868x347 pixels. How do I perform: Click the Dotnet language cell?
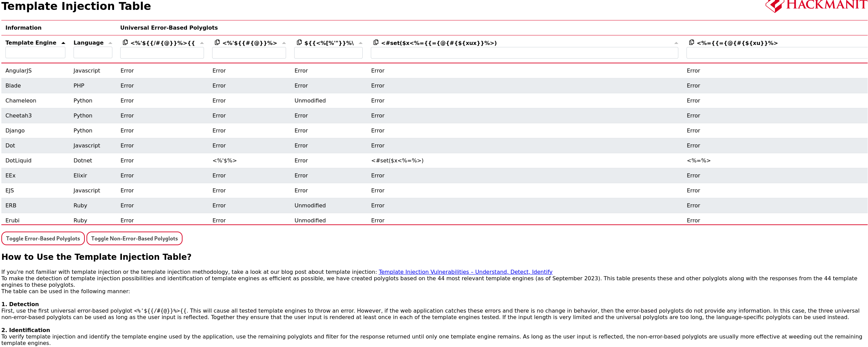pos(83,160)
